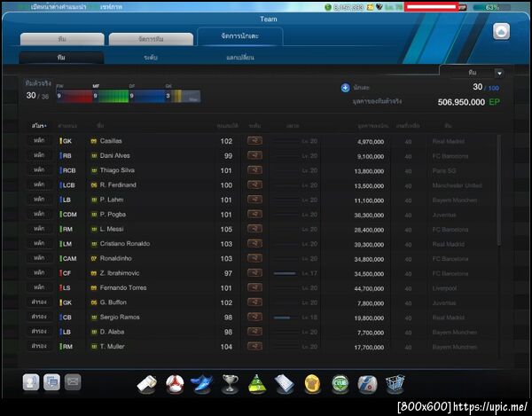
Task: Click the blue DF segment of squad bar
Action: [x=147, y=96]
